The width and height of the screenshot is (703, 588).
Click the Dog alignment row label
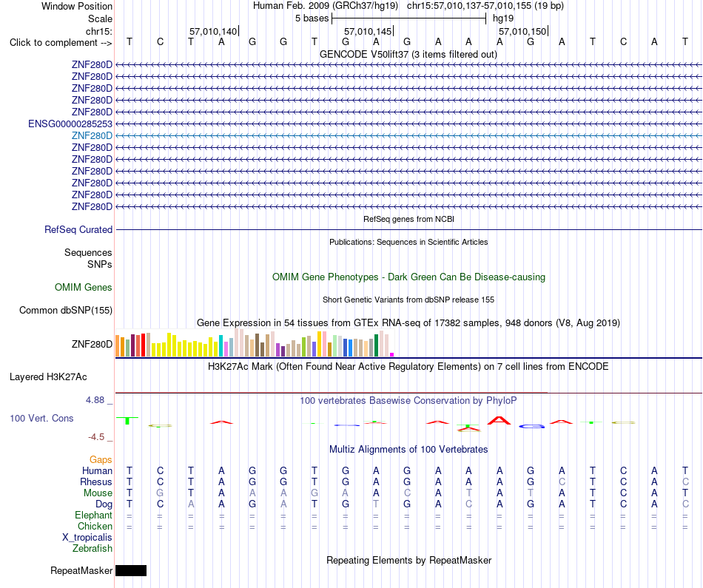coord(104,504)
